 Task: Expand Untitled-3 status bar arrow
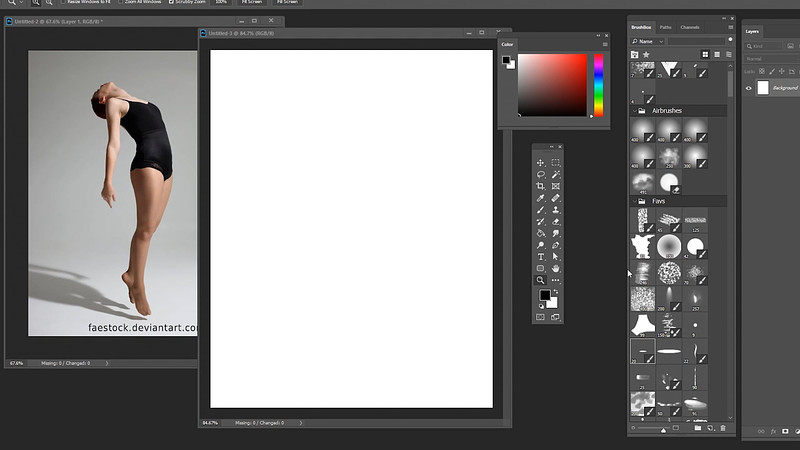point(301,423)
